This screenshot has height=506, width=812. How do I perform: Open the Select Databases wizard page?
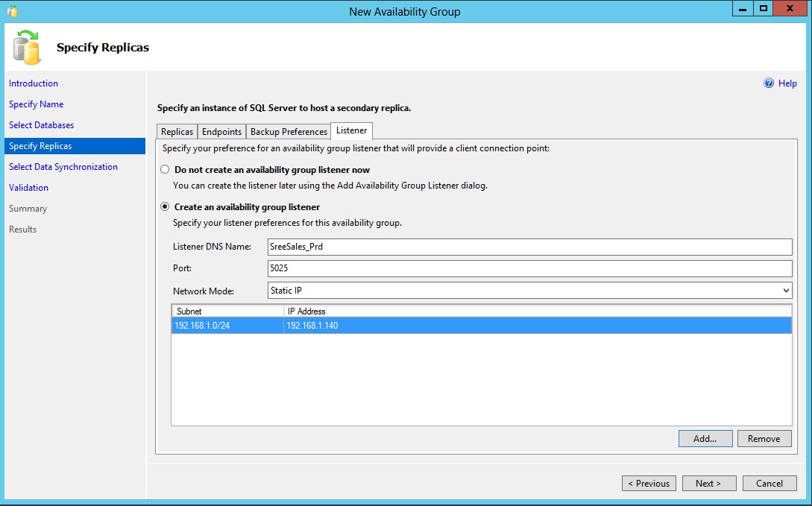[x=41, y=125]
